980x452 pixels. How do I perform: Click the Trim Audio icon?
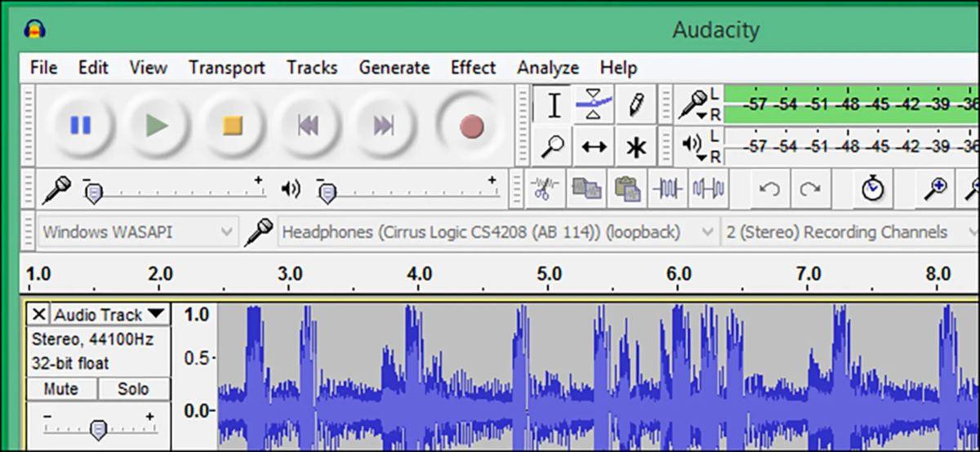[667, 189]
